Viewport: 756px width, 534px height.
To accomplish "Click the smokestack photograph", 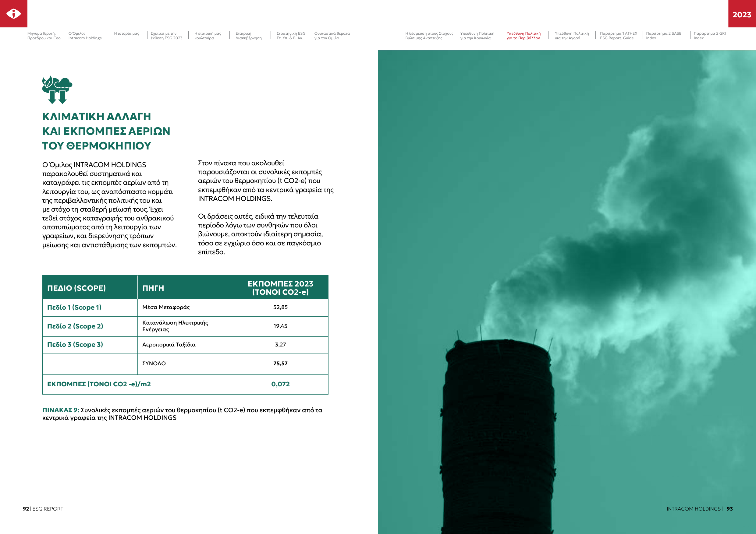I will point(567,292).
